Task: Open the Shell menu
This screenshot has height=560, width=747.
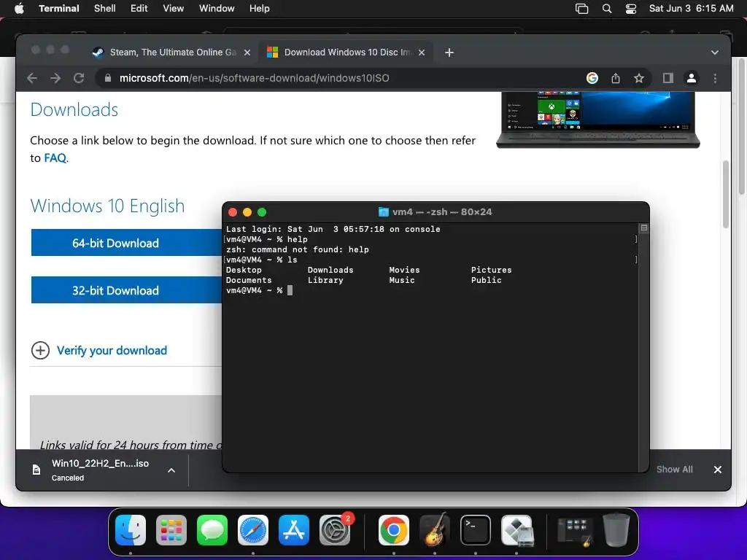Action: pyautogui.click(x=105, y=9)
